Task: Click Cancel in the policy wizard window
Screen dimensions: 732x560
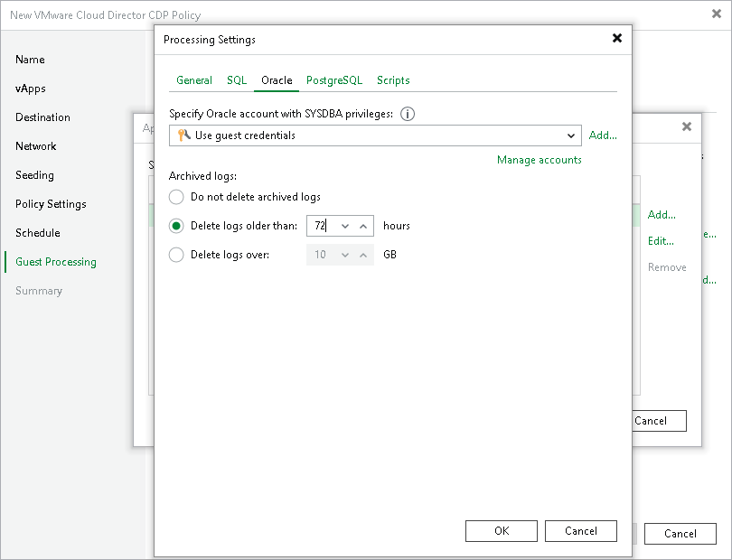Action: pyautogui.click(x=680, y=534)
